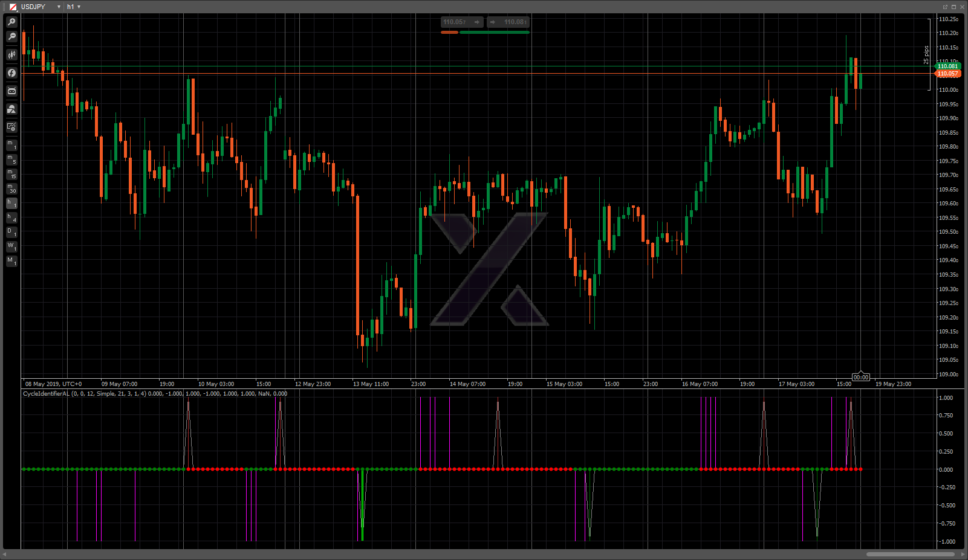Select the h1 timeframe sidebar button

[11, 204]
